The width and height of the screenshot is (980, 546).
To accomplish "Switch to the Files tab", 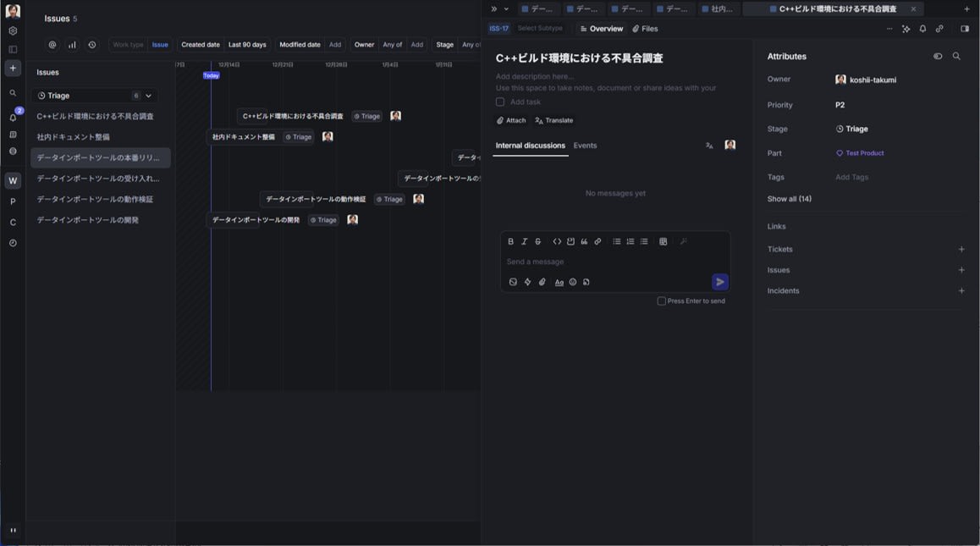I will click(x=645, y=29).
